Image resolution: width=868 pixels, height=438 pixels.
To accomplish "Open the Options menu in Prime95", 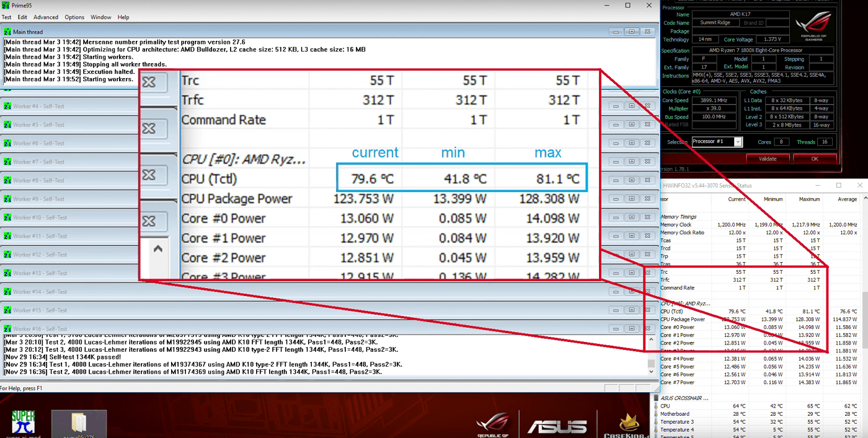I will (x=74, y=17).
